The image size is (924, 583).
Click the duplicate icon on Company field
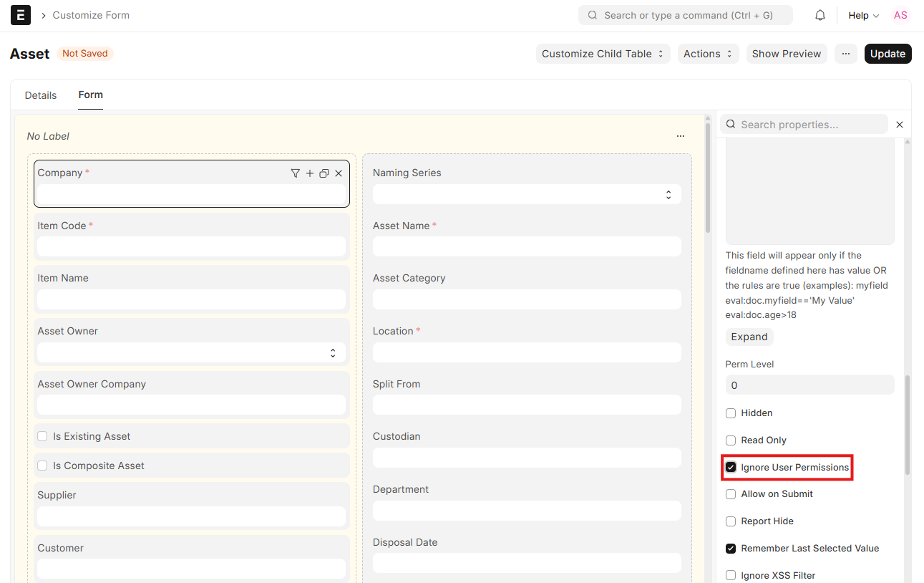tap(324, 173)
